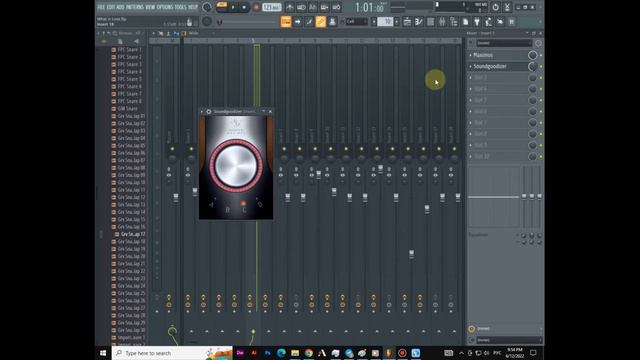Open the Soundgoodizer slot menu arrow

point(470,67)
